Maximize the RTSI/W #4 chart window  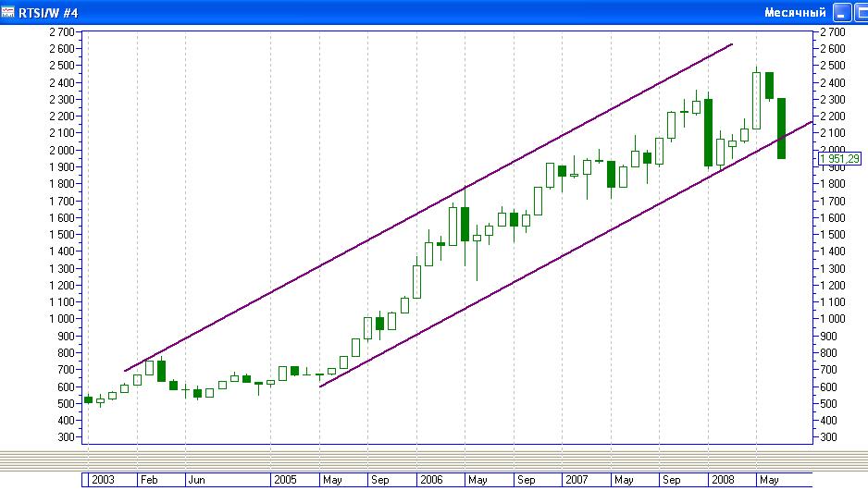pyautogui.click(x=859, y=12)
